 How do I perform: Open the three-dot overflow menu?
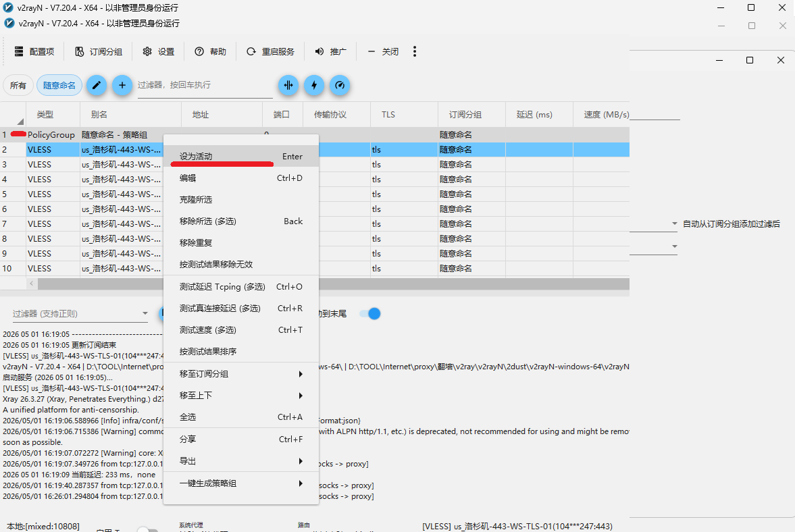coord(415,52)
